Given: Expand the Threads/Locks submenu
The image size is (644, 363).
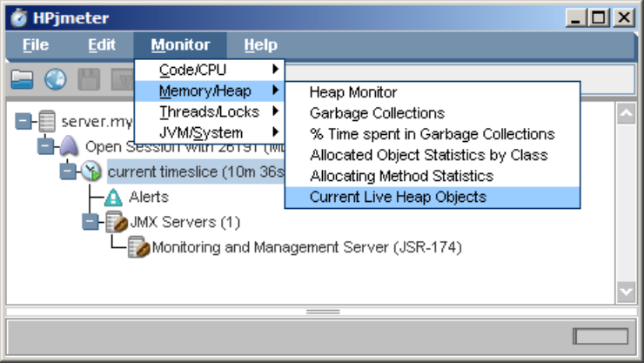Looking at the screenshot, I should tap(209, 111).
